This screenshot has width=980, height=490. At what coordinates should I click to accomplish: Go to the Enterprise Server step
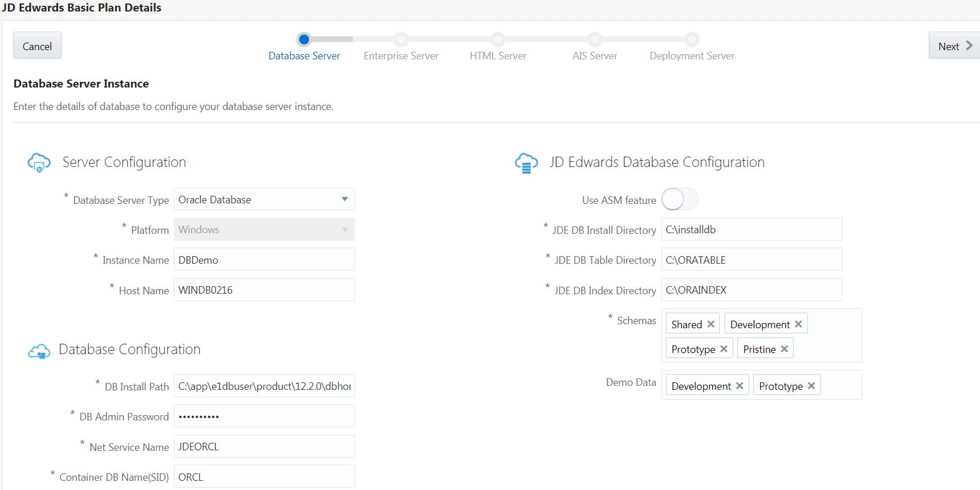click(x=401, y=56)
